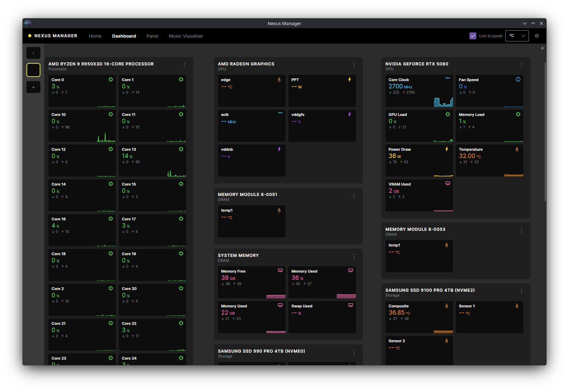Click the Power Draw lightning icon
This screenshot has height=392, width=569.
click(446, 149)
